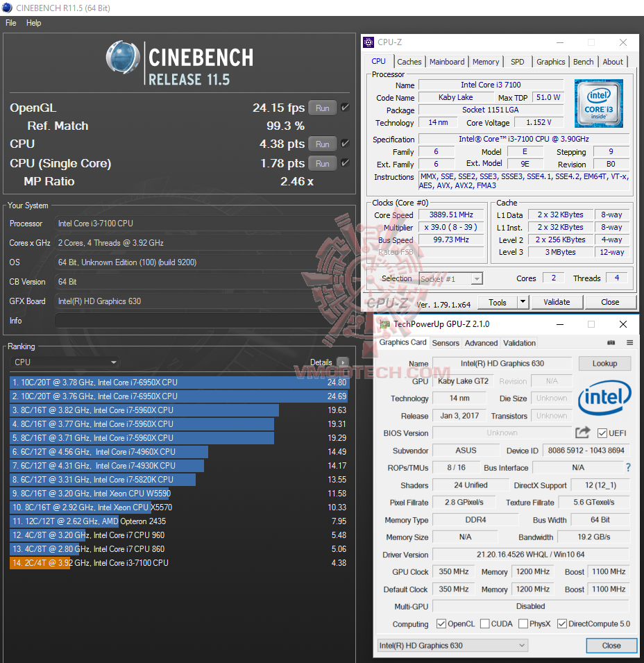This screenshot has height=663, width=644.
Task: Open the Socket #1 selection dropdown in CPU-Z
Action: coord(451,278)
